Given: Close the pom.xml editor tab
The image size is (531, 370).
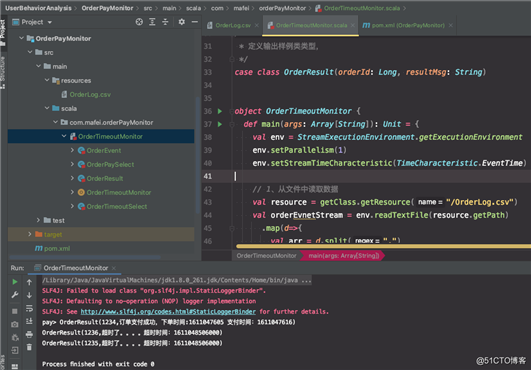Looking at the screenshot, I should point(451,25).
